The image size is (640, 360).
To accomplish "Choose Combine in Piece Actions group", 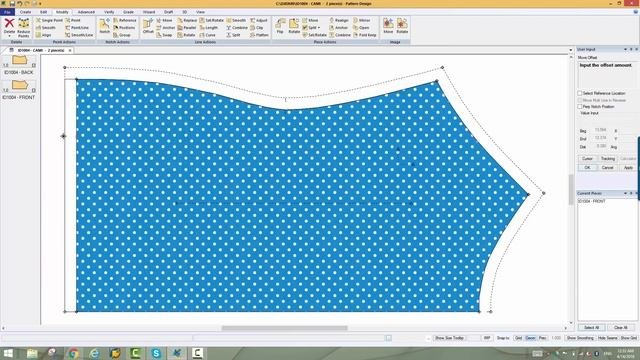I will tap(340, 35).
